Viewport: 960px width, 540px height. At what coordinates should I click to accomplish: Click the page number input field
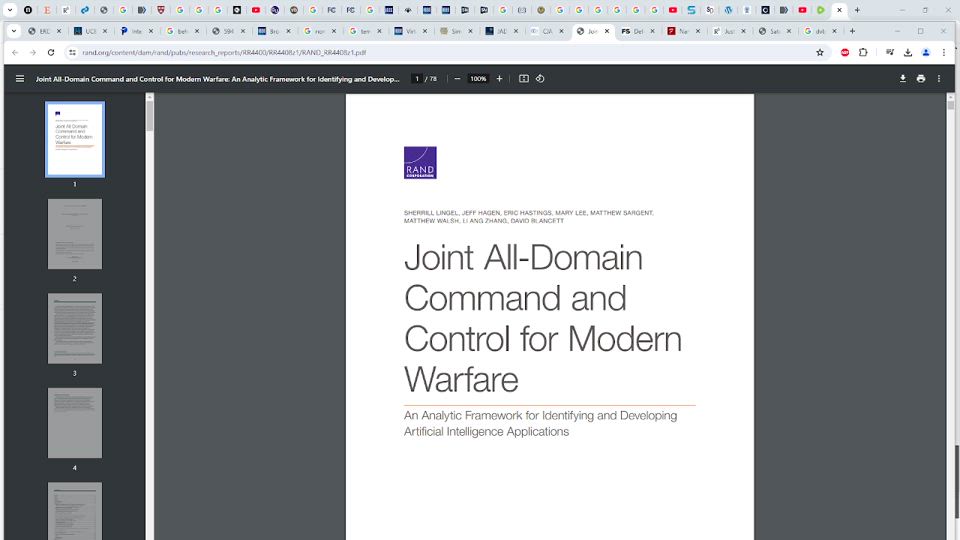coord(417,79)
